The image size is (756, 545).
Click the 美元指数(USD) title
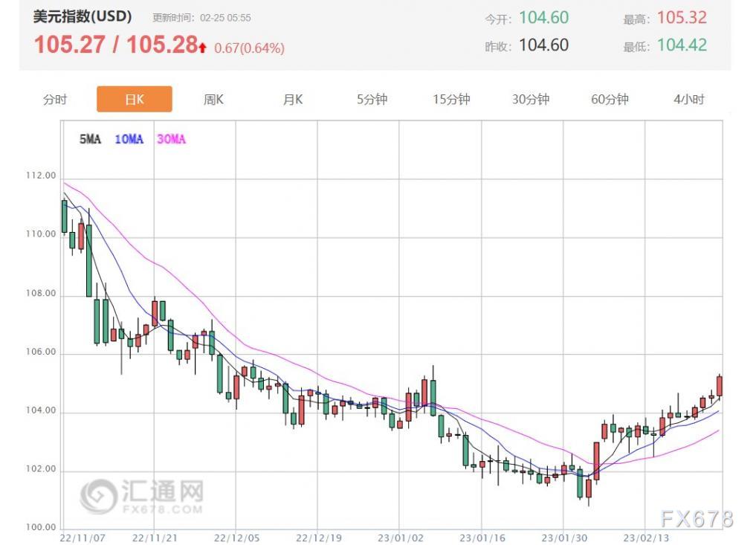83,16
